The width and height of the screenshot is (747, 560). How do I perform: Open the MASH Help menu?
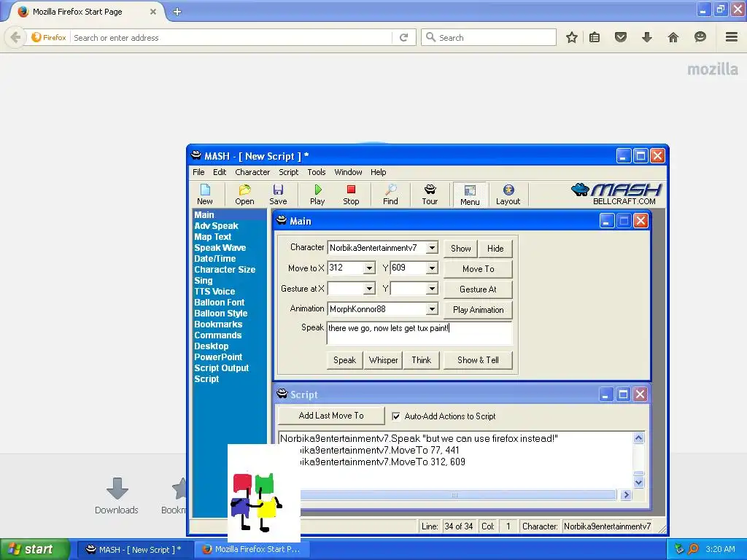379,172
